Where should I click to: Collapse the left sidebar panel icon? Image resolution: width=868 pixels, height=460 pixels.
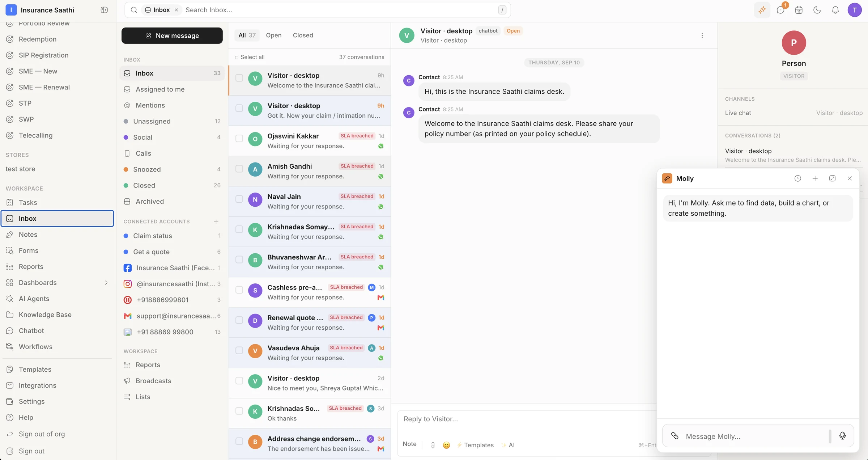coord(104,10)
